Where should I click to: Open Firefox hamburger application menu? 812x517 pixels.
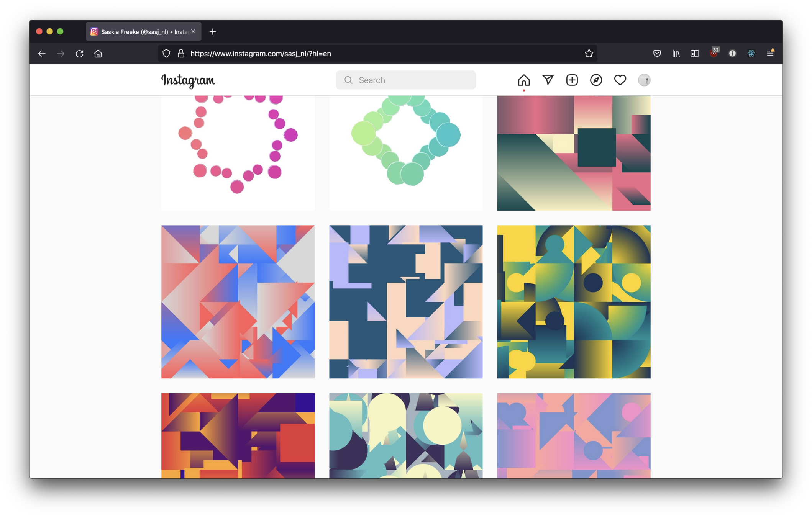[770, 54]
